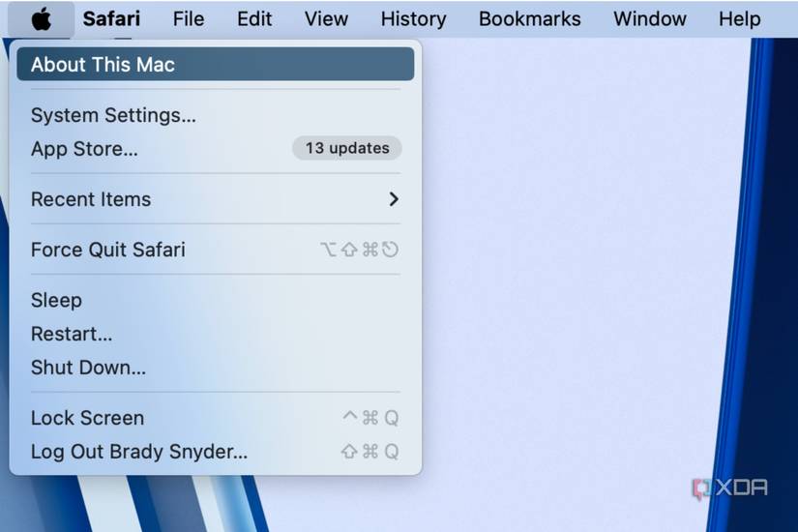Open the Bookmarks menu
This screenshot has width=798, height=532.
tap(530, 19)
